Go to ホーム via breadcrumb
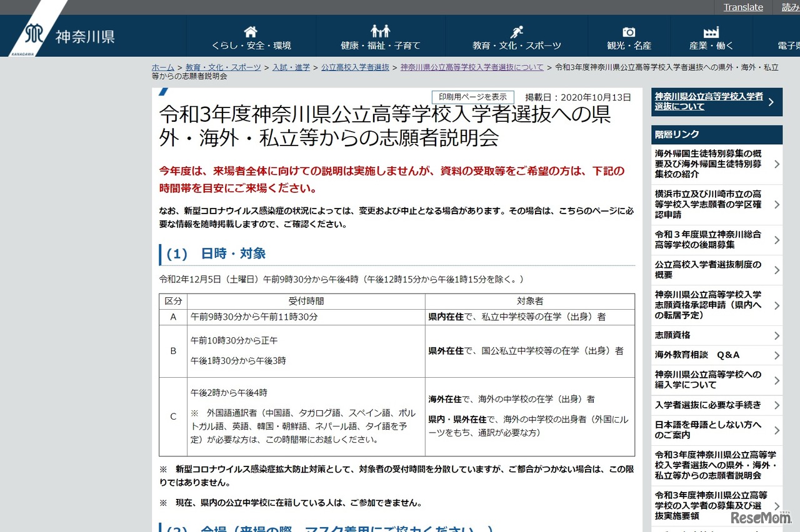This screenshot has width=800, height=532. 162,67
